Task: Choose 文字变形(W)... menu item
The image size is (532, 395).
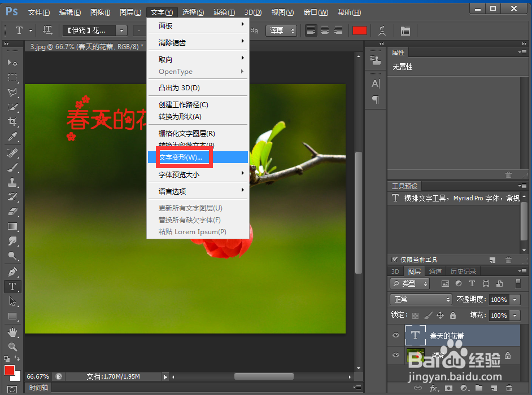Action: [198, 157]
